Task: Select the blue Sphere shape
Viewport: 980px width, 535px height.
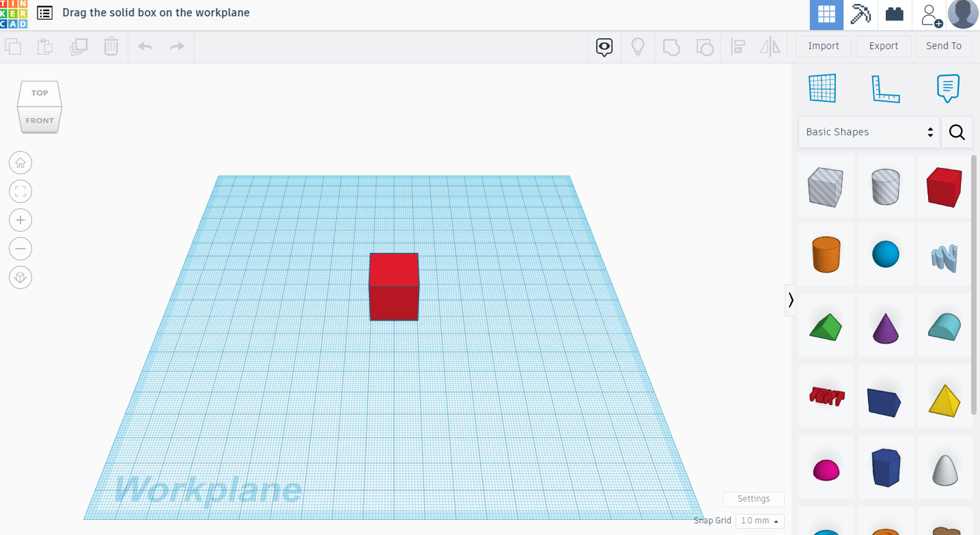Action: [x=886, y=255]
